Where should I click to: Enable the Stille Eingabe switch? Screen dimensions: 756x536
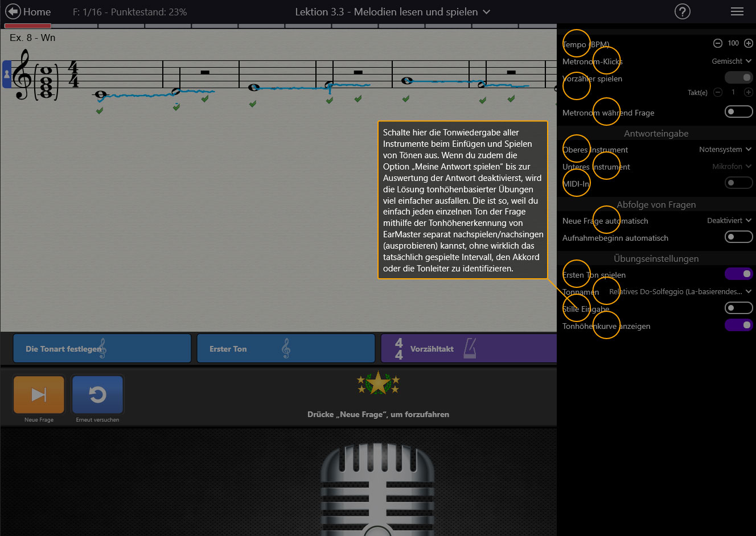pyautogui.click(x=738, y=308)
